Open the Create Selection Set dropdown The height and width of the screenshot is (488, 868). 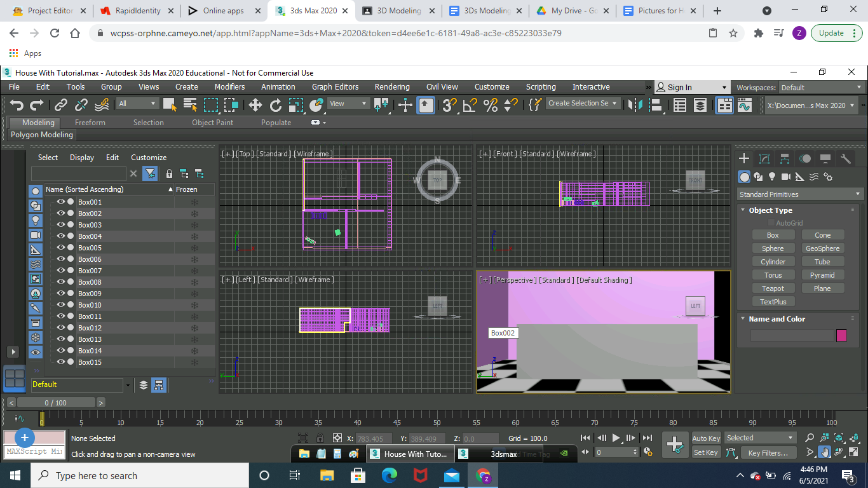[583, 104]
